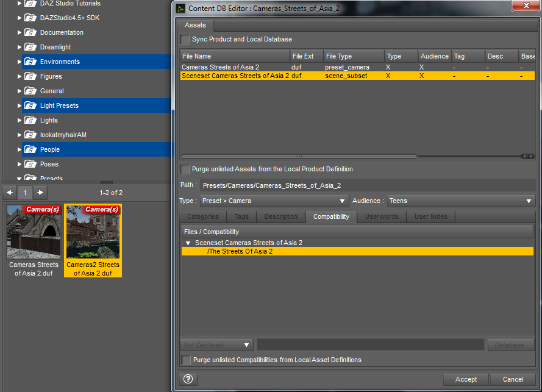This screenshot has height=392, width=542.
Task: Click the Figures folder icon
Action: (x=30, y=76)
